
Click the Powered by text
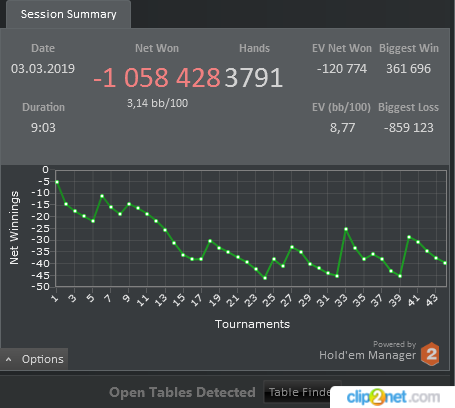tap(394, 344)
